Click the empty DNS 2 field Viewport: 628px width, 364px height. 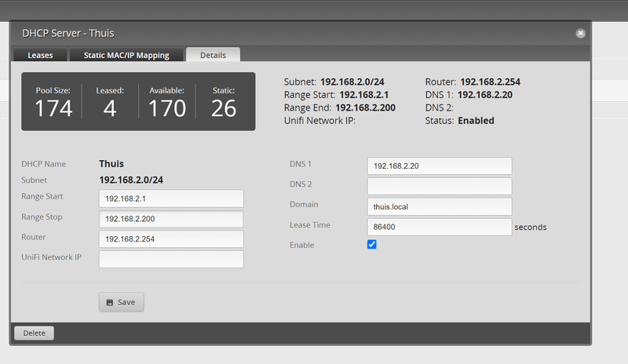440,186
